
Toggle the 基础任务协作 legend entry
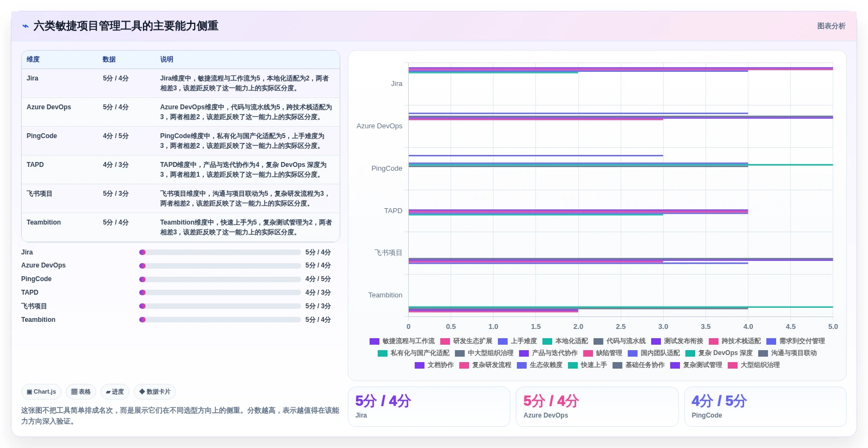[639, 365]
